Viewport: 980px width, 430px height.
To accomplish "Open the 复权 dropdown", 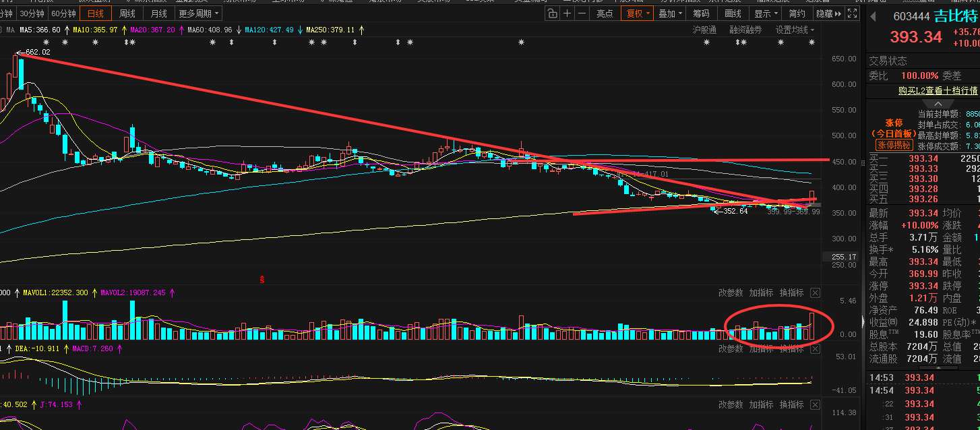I will point(638,13).
